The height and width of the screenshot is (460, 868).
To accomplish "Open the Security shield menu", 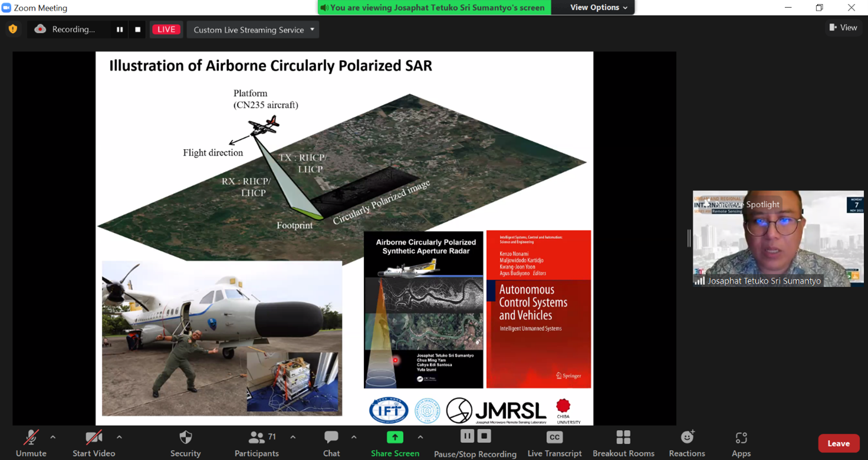I will point(185,438).
